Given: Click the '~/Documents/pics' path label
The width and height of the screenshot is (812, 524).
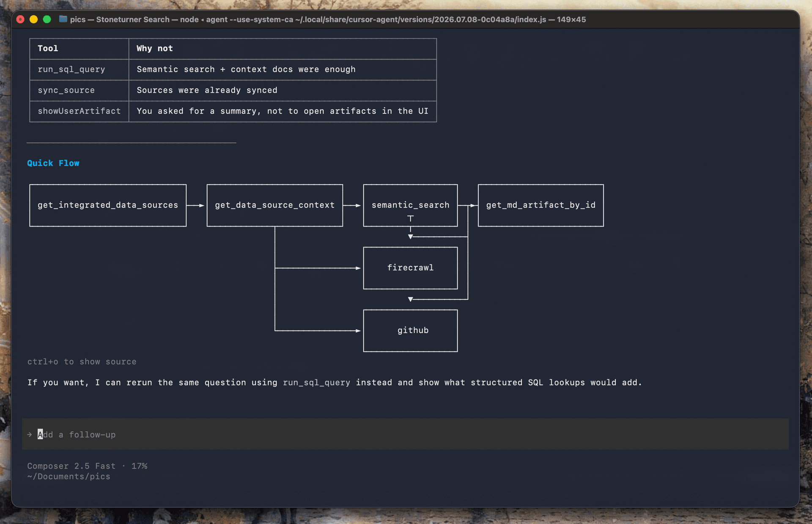Looking at the screenshot, I should click(69, 477).
